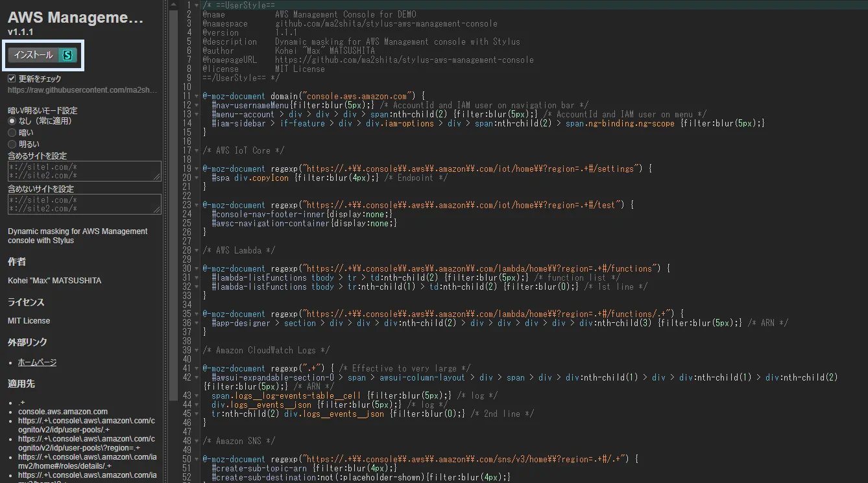
Task: Collapse the lambda functions block at line 30
Action: 197,268
